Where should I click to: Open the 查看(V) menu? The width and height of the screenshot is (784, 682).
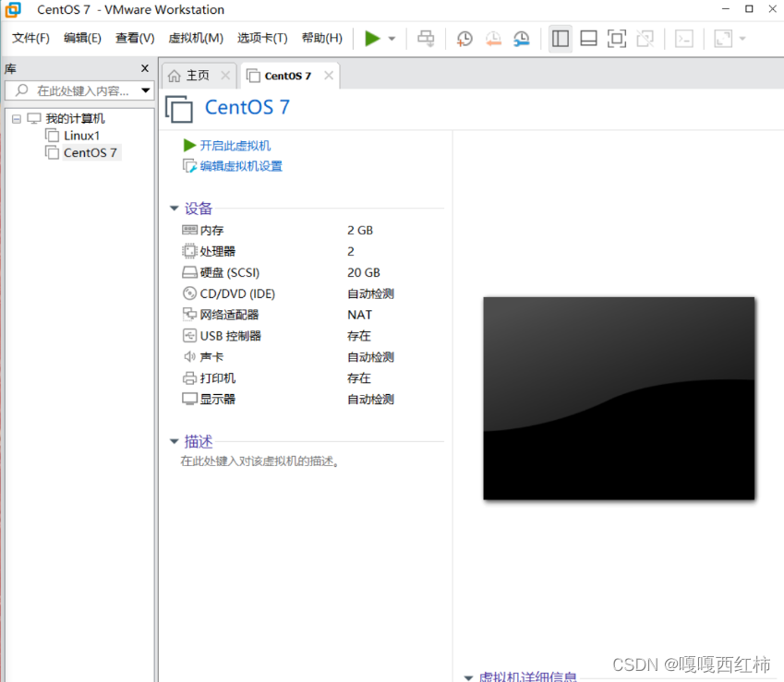coord(135,38)
